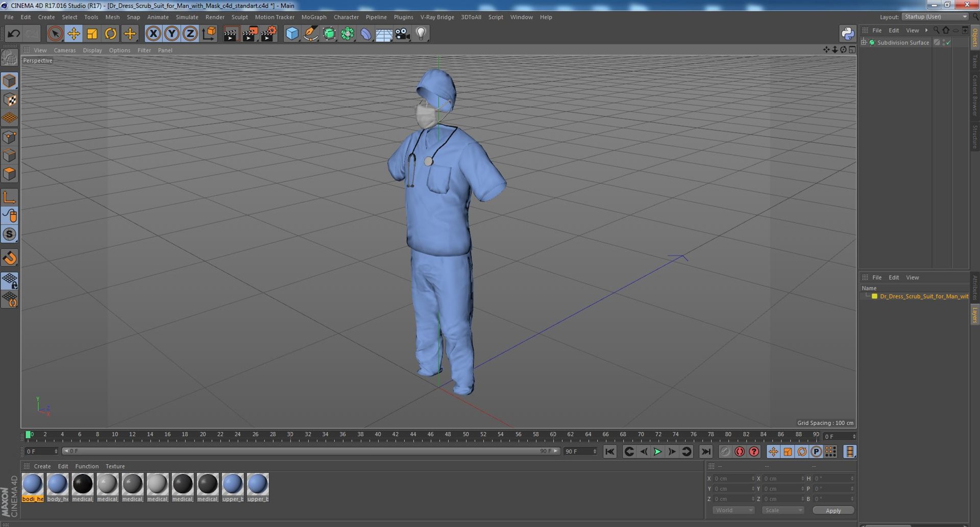Open the Layout Startup dropdown
The image size is (980, 527).
[x=935, y=17]
